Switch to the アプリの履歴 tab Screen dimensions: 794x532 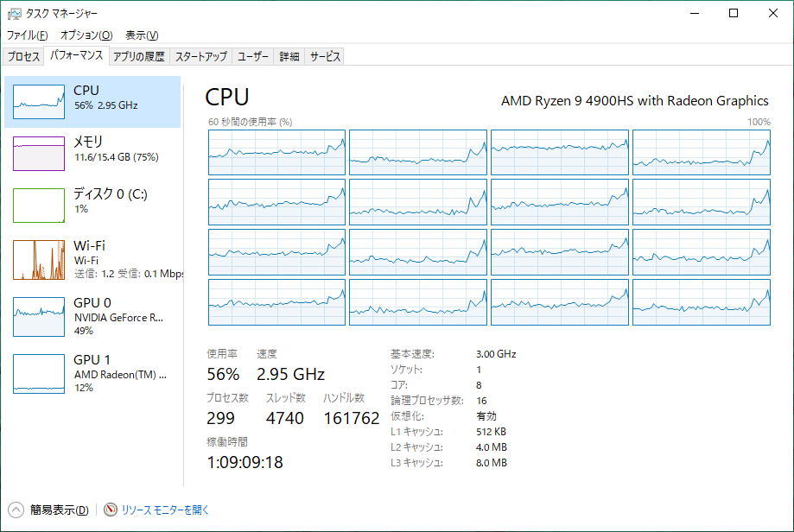click(x=139, y=57)
